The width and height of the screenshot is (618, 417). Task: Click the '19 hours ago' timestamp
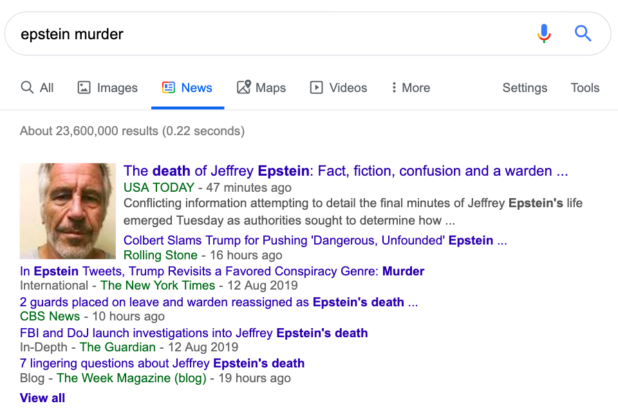pos(255,378)
